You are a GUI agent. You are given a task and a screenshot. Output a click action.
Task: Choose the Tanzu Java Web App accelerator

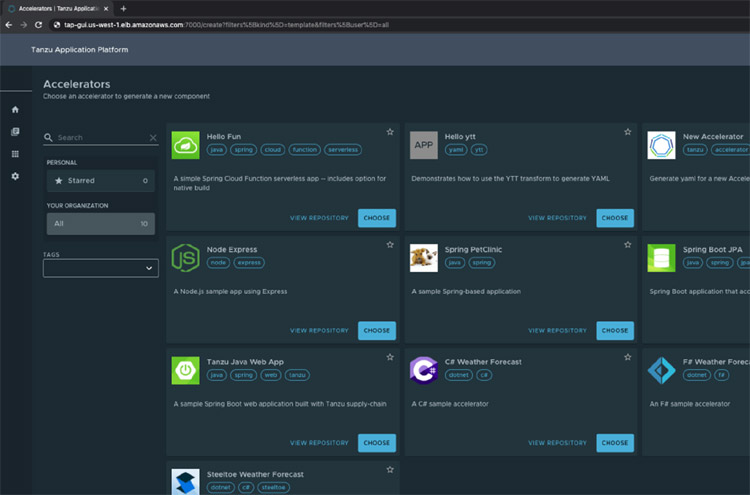pyautogui.click(x=377, y=443)
